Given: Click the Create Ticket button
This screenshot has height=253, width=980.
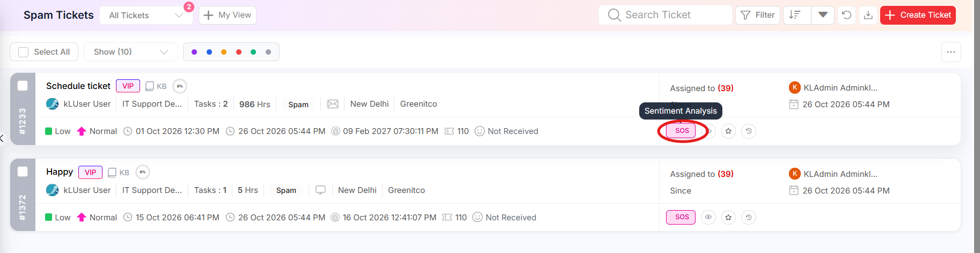Looking at the screenshot, I should point(918,15).
